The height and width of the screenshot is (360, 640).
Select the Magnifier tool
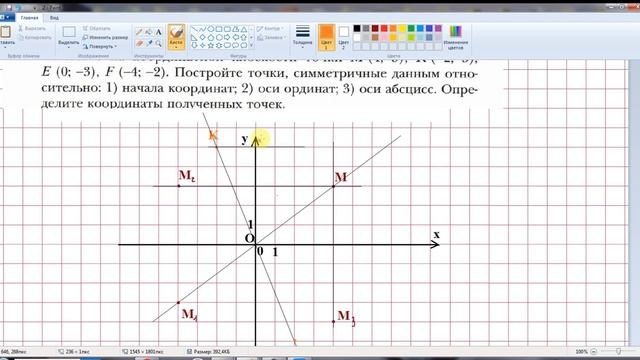(x=158, y=43)
